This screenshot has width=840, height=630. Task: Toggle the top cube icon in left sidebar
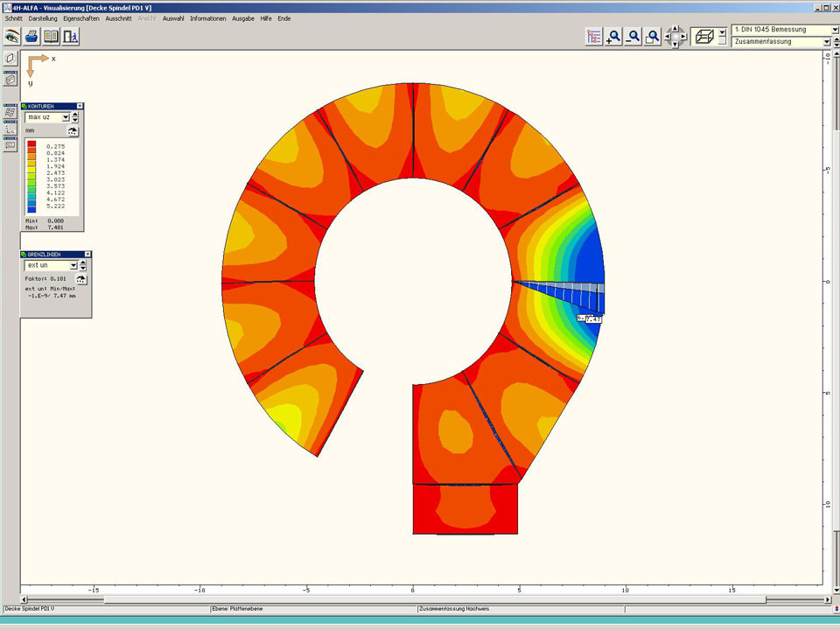[x=10, y=59]
